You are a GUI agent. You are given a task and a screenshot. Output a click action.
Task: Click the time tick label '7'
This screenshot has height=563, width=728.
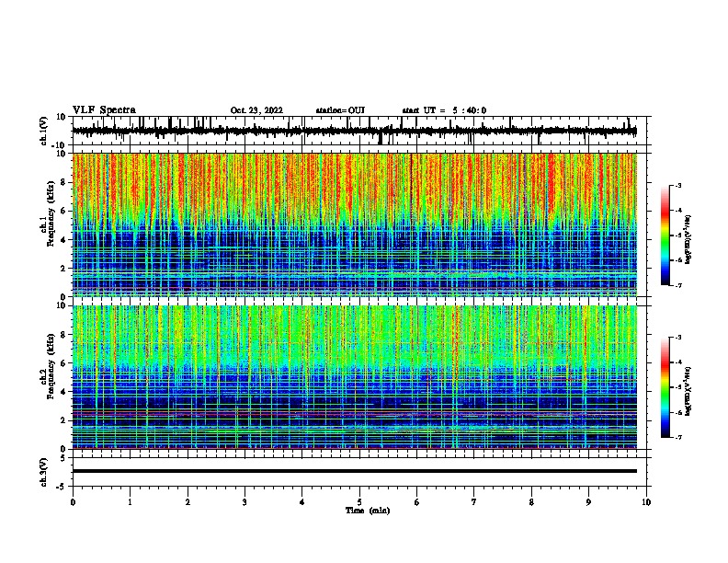point(474,502)
